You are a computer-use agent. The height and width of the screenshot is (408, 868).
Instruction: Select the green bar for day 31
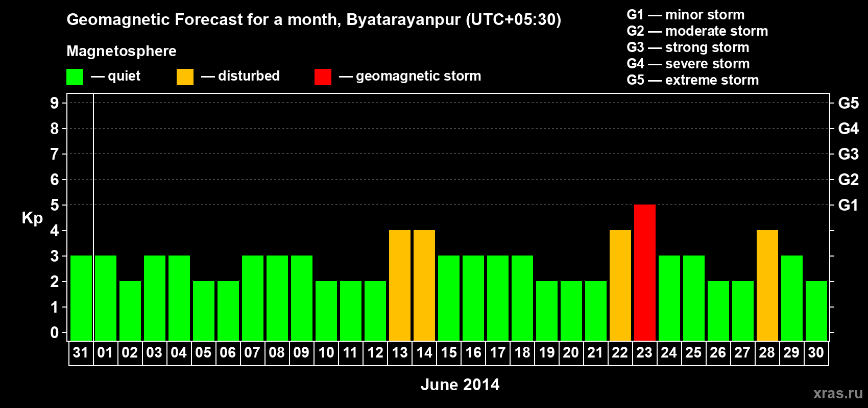click(81, 298)
